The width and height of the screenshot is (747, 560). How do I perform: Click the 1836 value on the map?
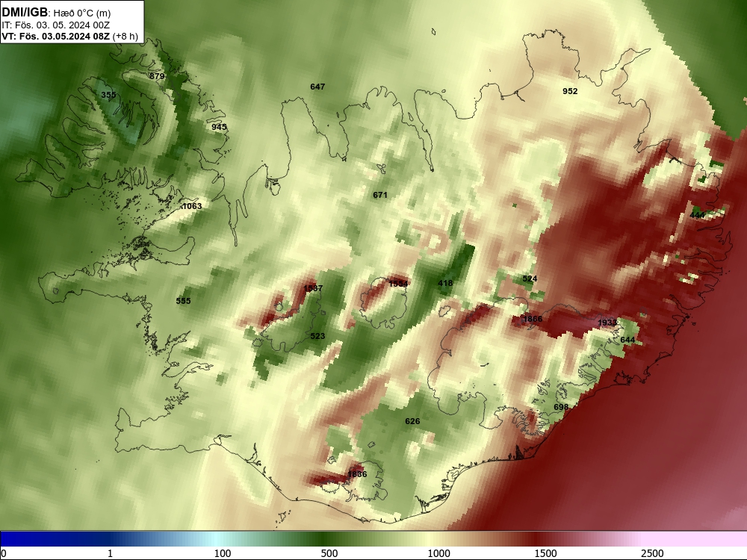point(357,474)
